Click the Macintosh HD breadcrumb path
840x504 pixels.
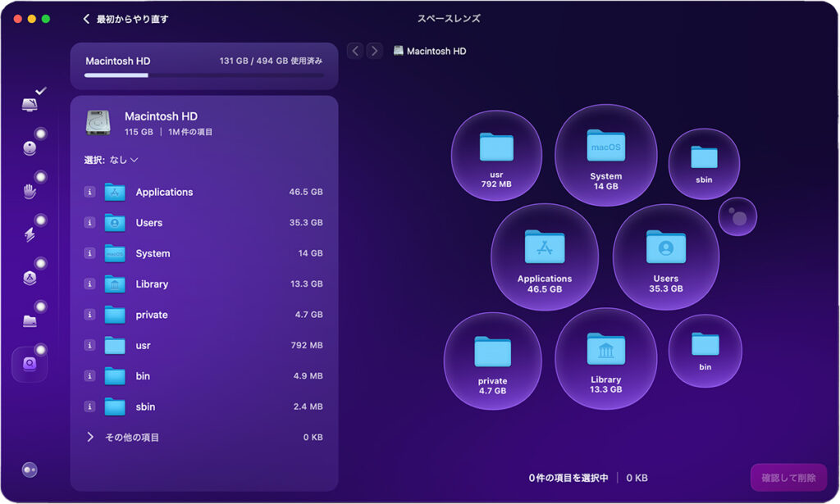pos(430,51)
